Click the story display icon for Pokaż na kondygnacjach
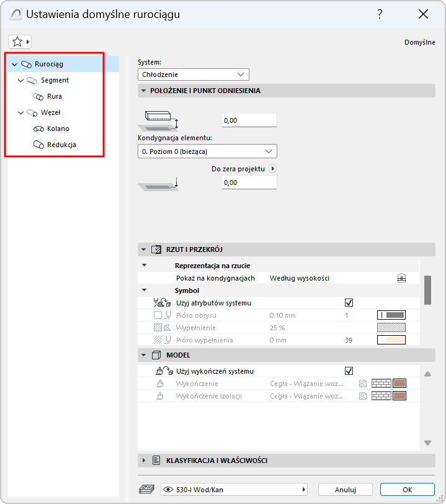Viewport: 446px width, 504px height. click(x=402, y=278)
